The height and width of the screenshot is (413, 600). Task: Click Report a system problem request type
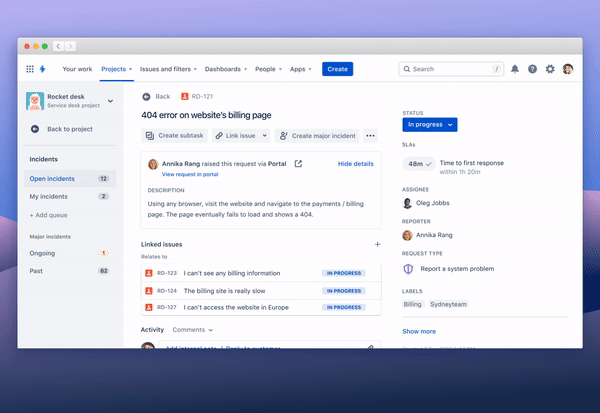pyautogui.click(x=457, y=269)
